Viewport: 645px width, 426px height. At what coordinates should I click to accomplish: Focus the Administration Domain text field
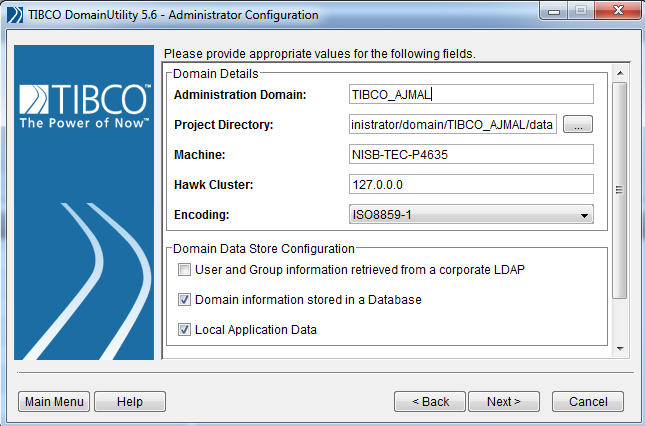[x=471, y=95]
